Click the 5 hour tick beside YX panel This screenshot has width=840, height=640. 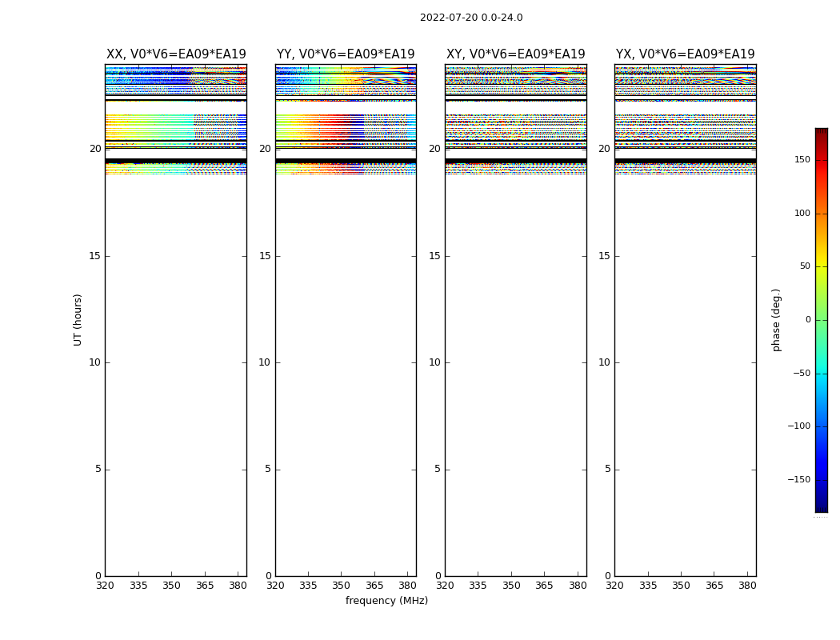607,470
